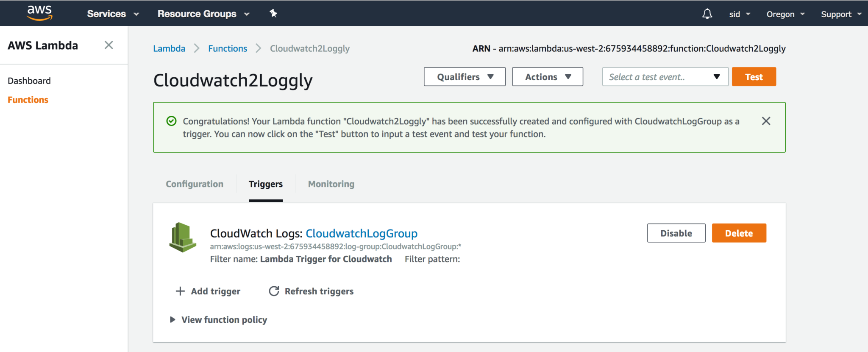Viewport: 868px width, 352px height.
Task: Dismiss the congratulations banner
Action: point(766,121)
